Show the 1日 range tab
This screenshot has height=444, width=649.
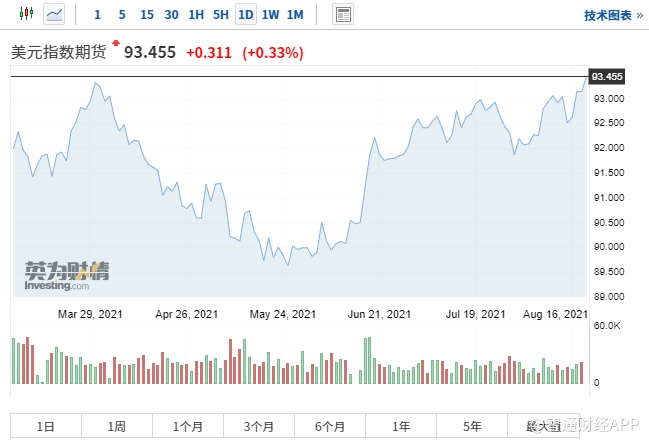click(46, 426)
